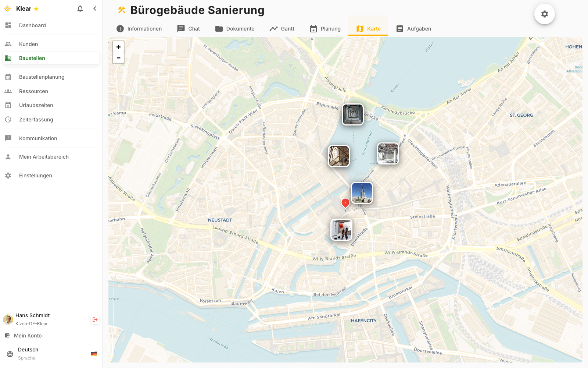Image resolution: width=588 pixels, height=368 pixels.
Task: Open the crane photo thumbnail on map
Action: 362,193
